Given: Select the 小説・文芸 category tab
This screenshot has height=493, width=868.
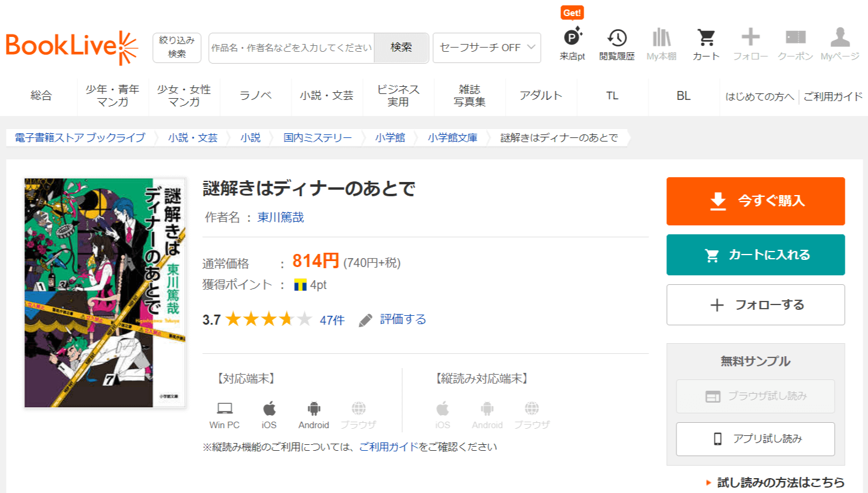Looking at the screenshot, I should click(x=327, y=96).
